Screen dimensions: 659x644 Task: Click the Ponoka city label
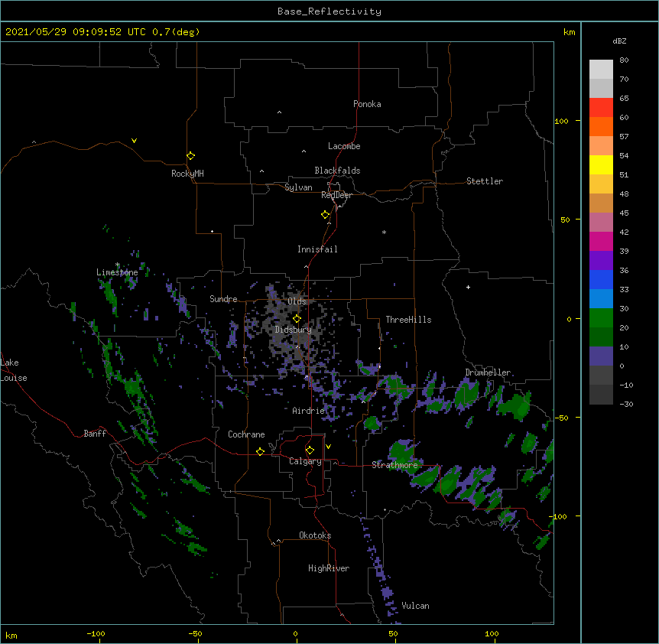pyautogui.click(x=367, y=104)
